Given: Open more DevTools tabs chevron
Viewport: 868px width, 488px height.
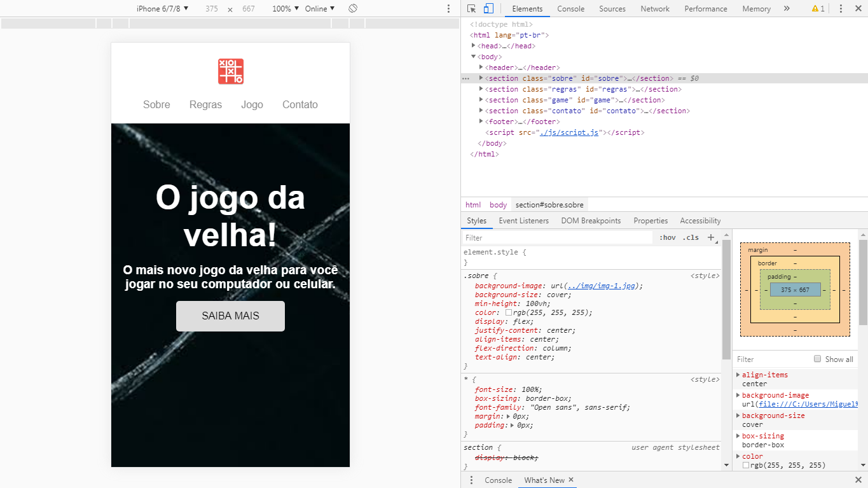Looking at the screenshot, I should 787,8.
